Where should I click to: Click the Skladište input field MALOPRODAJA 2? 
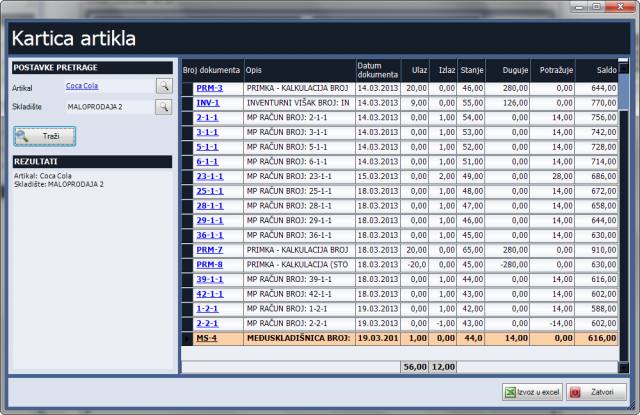point(108,106)
